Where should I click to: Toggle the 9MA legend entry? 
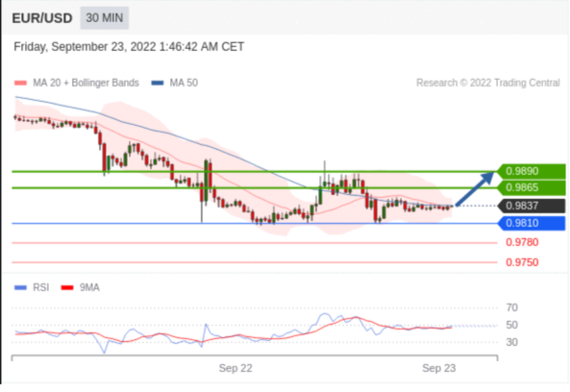81,287
